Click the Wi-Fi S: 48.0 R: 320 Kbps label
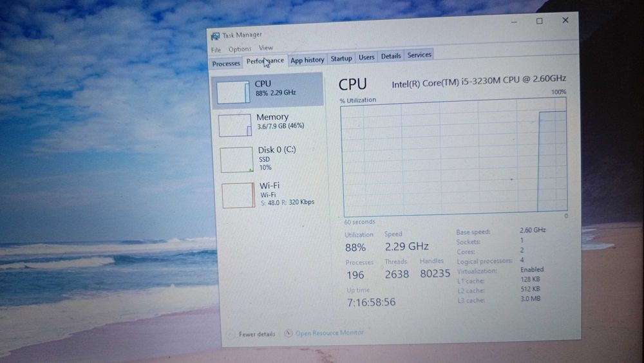The width and height of the screenshot is (644, 363). (x=287, y=194)
